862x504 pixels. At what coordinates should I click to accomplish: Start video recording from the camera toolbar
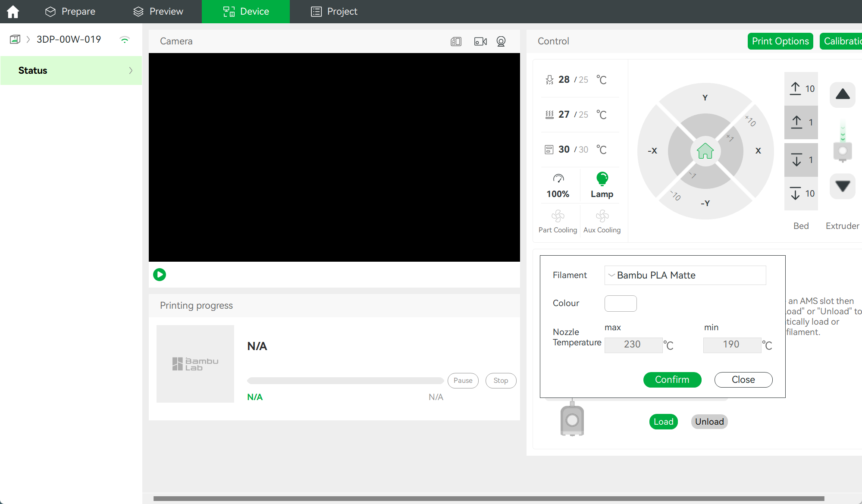pos(480,41)
